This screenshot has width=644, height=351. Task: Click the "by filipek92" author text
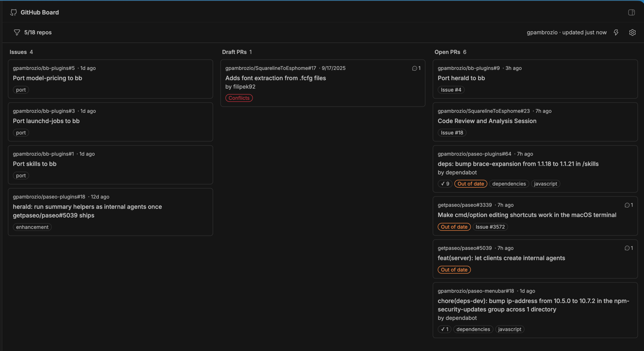pos(240,87)
